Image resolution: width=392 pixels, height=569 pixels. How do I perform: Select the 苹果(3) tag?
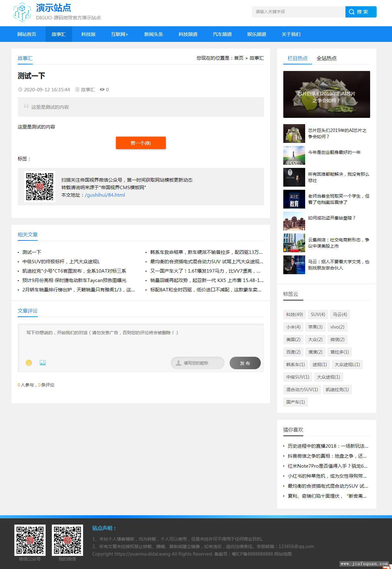pyautogui.click(x=315, y=327)
